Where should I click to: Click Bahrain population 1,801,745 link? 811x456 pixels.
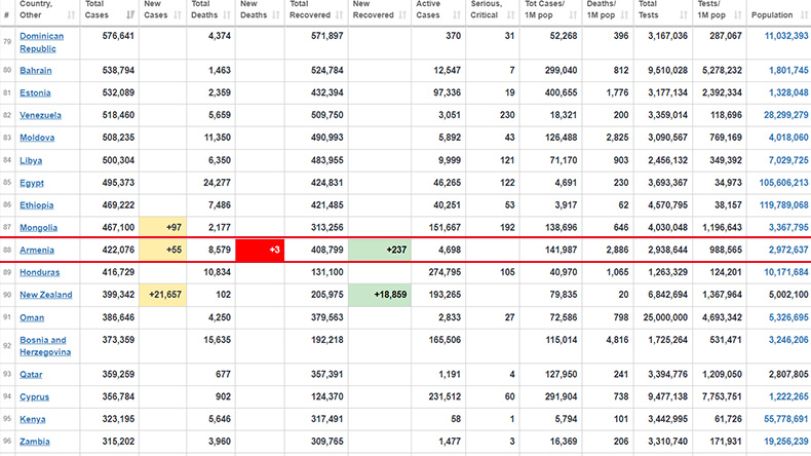coord(788,70)
